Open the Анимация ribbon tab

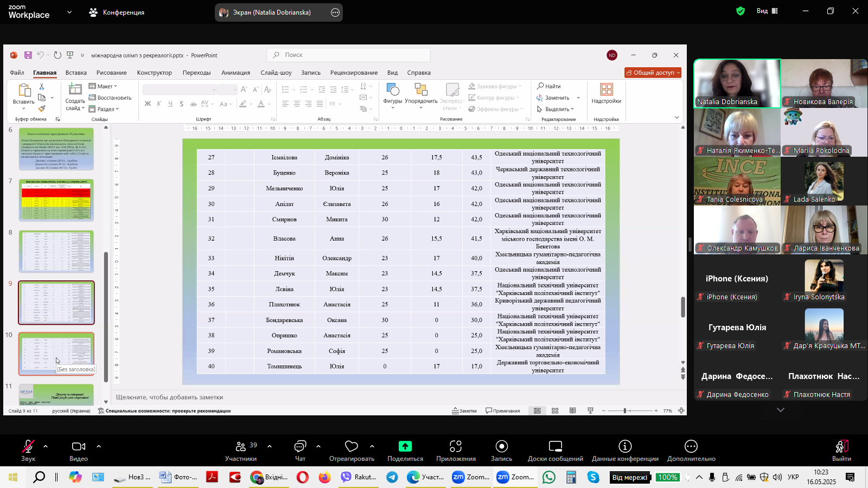pyautogui.click(x=235, y=73)
